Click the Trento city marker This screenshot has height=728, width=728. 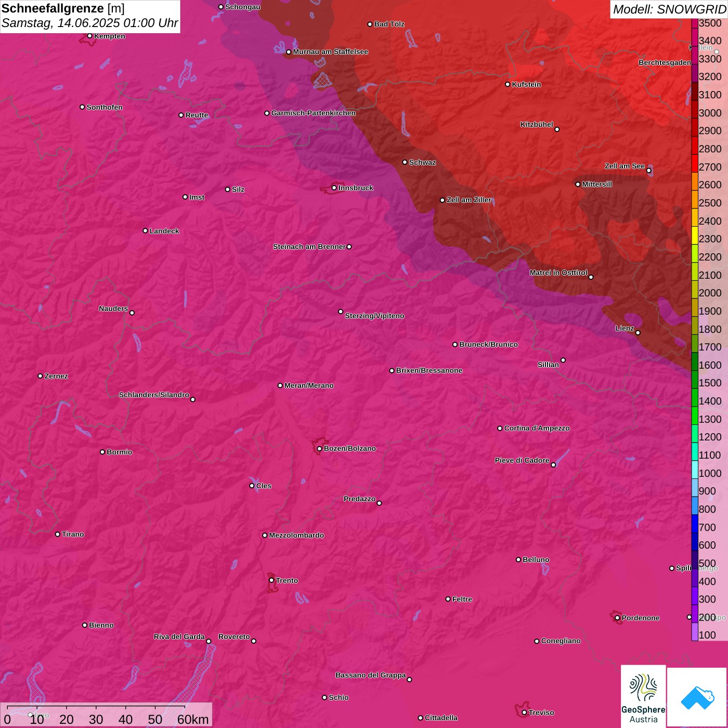point(271,580)
